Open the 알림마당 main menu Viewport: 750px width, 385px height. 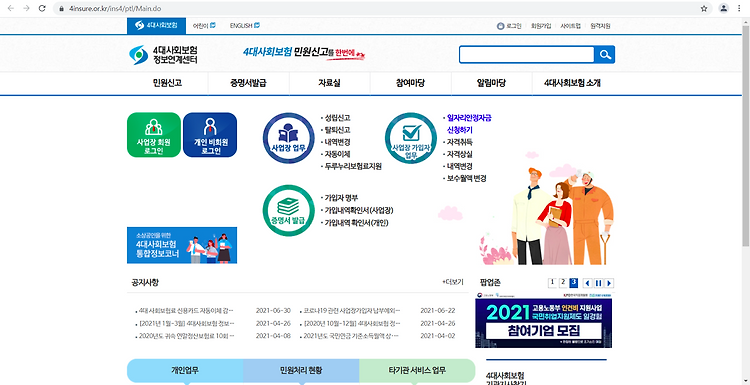click(491, 83)
